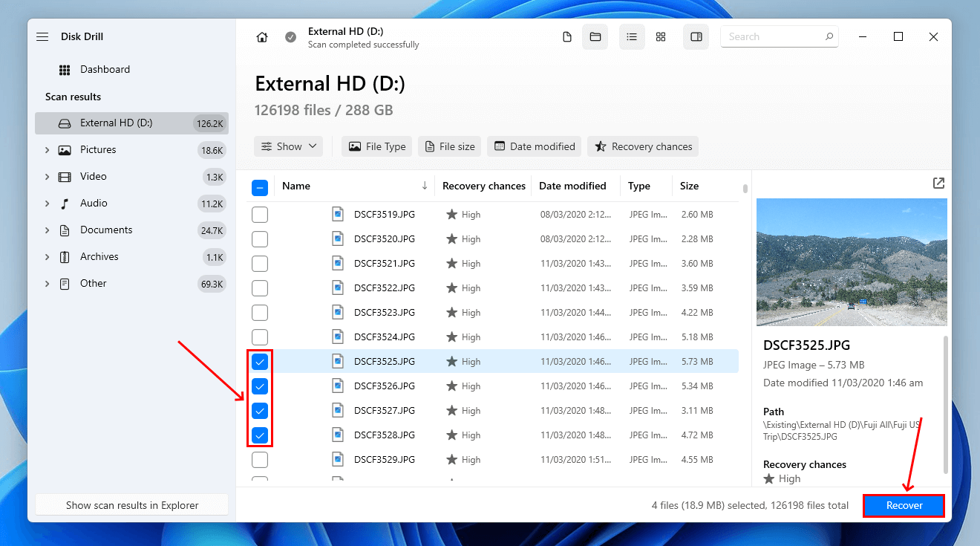Go to the home screen icon
Image resolution: width=980 pixels, height=546 pixels.
(x=261, y=37)
